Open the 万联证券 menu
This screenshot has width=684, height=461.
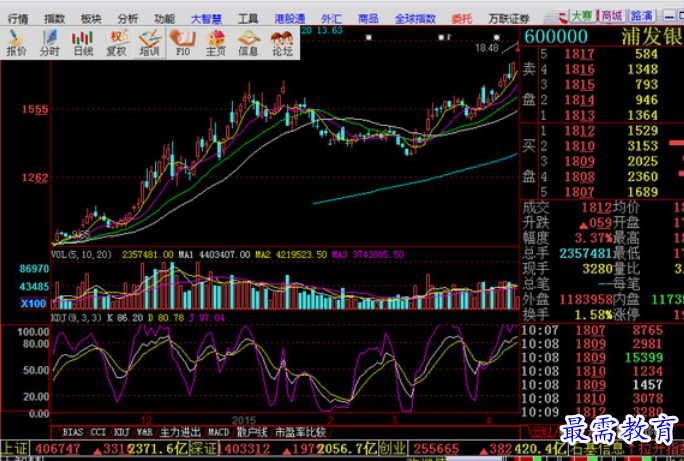click(x=509, y=18)
